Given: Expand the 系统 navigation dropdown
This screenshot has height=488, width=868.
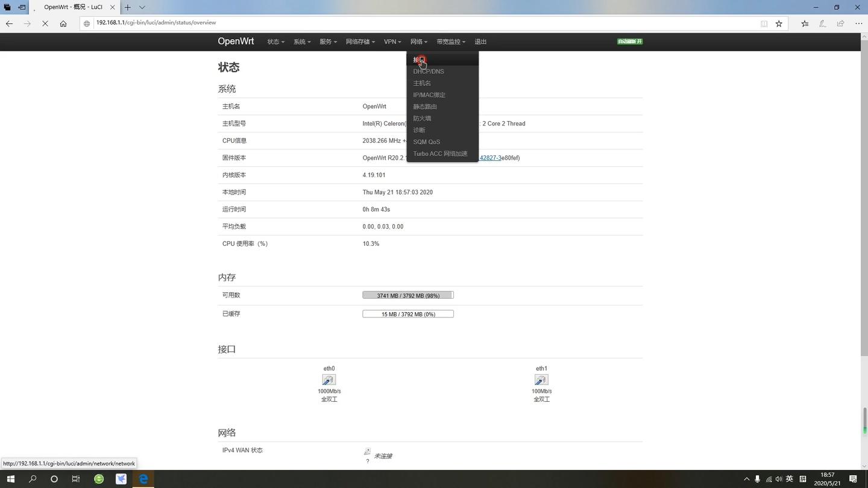Looking at the screenshot, I should [x=302, y=42].
